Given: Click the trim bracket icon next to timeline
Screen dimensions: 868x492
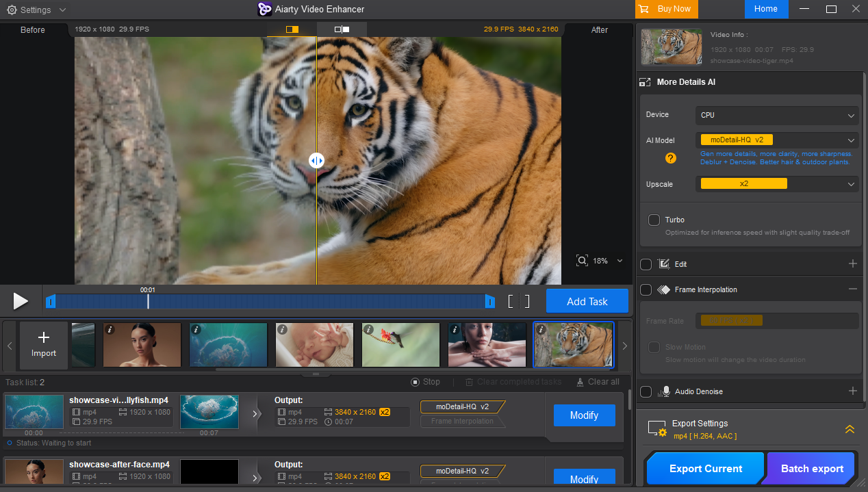Looking at the screenshot, I should [519, 301].
